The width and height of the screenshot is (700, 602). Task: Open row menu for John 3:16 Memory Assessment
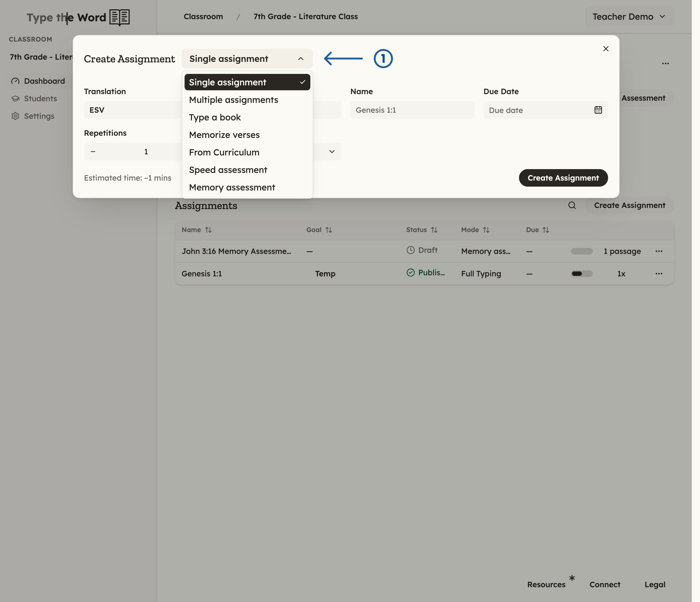coord(659,251)
